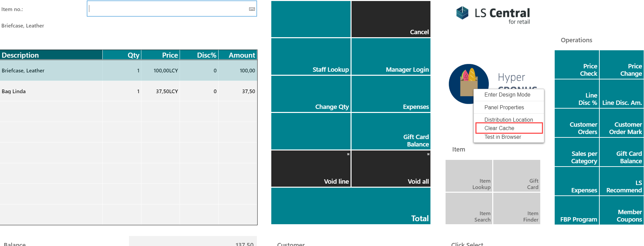Tap the grey Item Lookup button
This screenshot has width=644, height=246.
click(469, 176)
